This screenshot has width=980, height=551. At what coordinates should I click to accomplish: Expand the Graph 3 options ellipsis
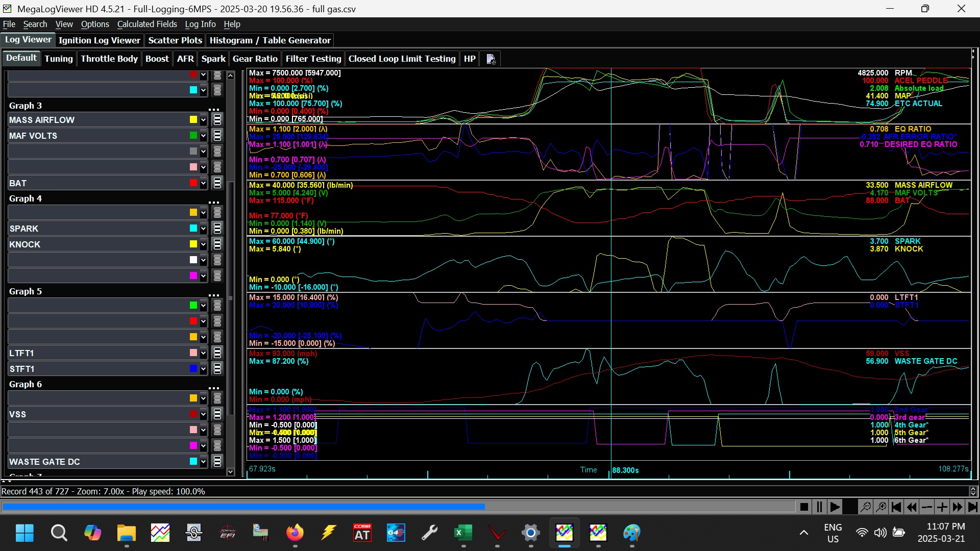click(x=214, y=108)
